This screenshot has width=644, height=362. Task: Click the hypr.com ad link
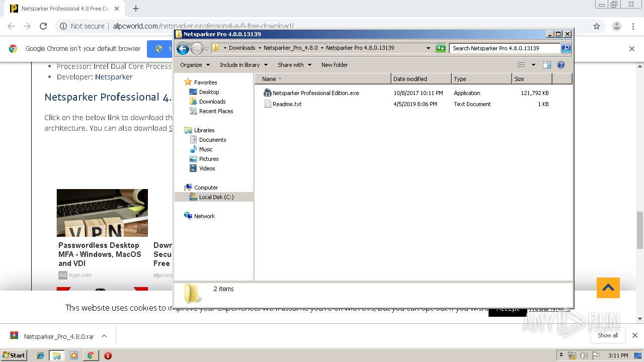(80, 275)
